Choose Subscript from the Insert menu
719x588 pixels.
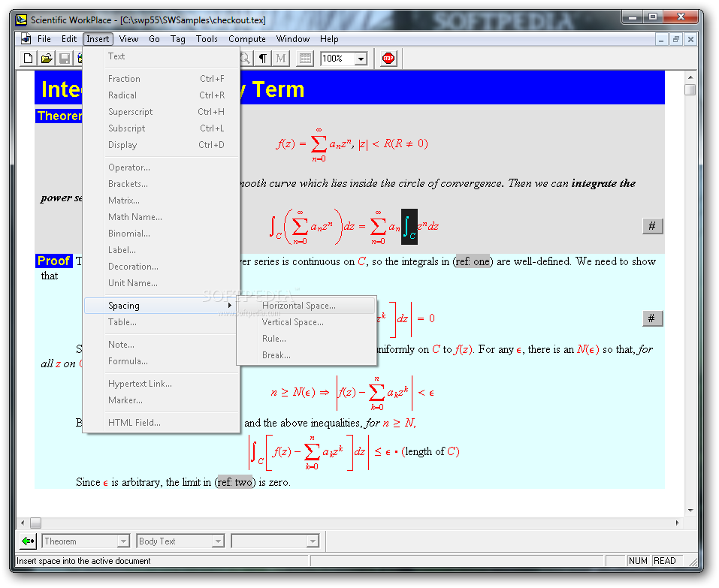[162, 128]
